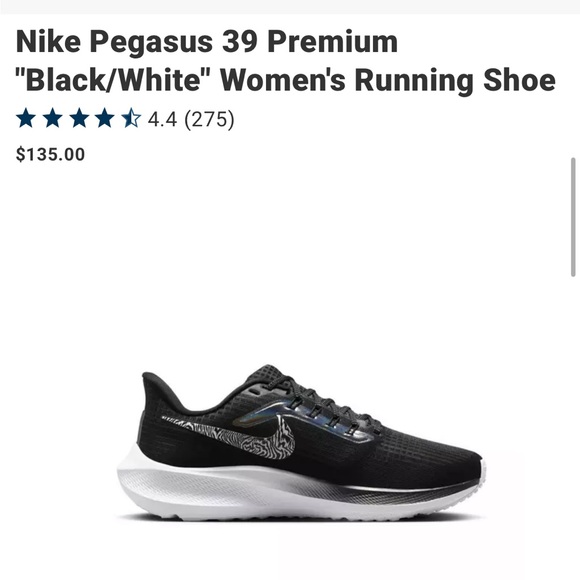580x580 pixels.
Task: Click the "Women's Running Shoe" title text
Action: (x=388, y=80)
